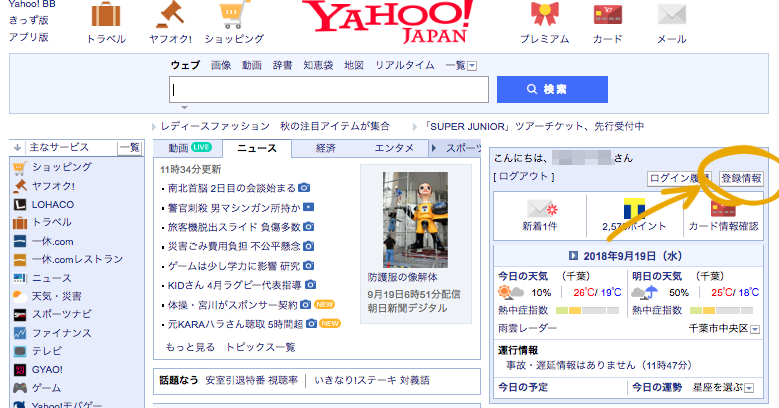Click the ログイン履歴 button
This screenshot has height=408, width=779.
click(x=679, y=178)
